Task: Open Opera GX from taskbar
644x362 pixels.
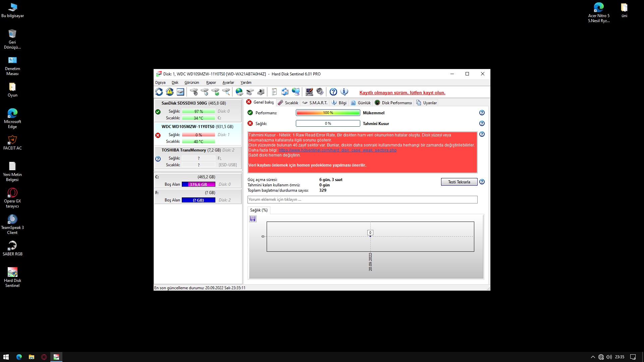Action: pos(44,357)
